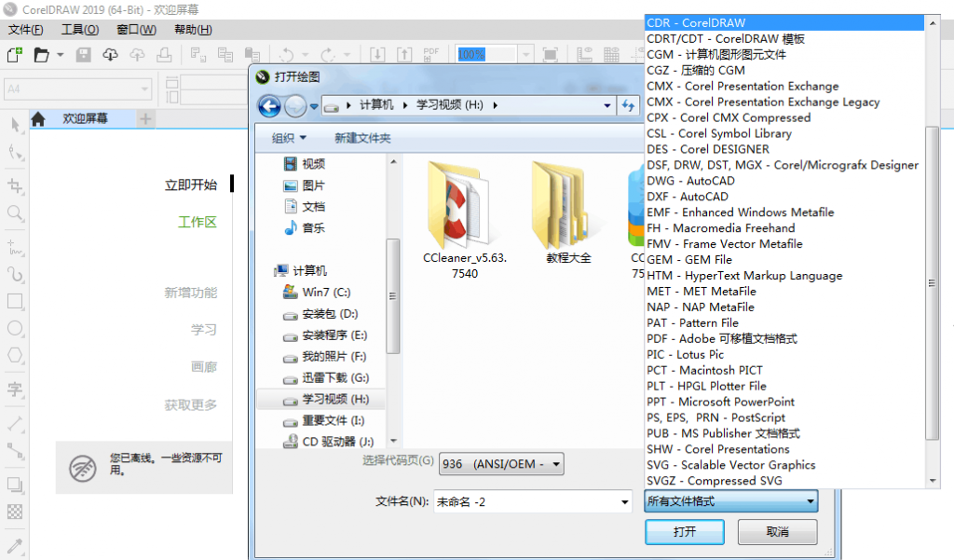
Task: Click the cloud download icon
Action: [x=110, y=55]
